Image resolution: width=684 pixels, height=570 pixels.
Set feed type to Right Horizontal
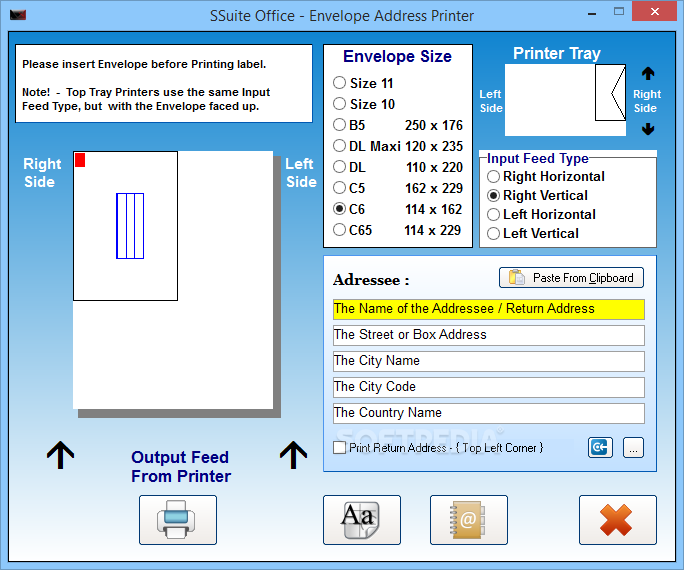(x=546, y=176)
